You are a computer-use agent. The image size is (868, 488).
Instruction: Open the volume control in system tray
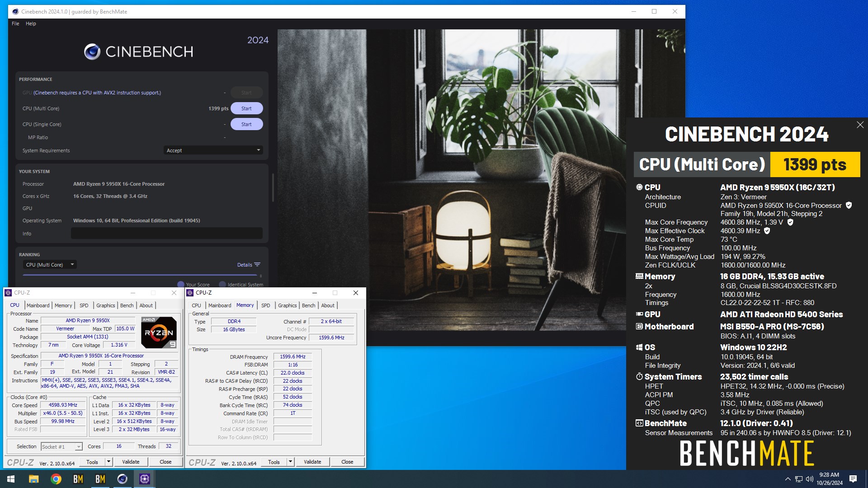coord(810,479)
